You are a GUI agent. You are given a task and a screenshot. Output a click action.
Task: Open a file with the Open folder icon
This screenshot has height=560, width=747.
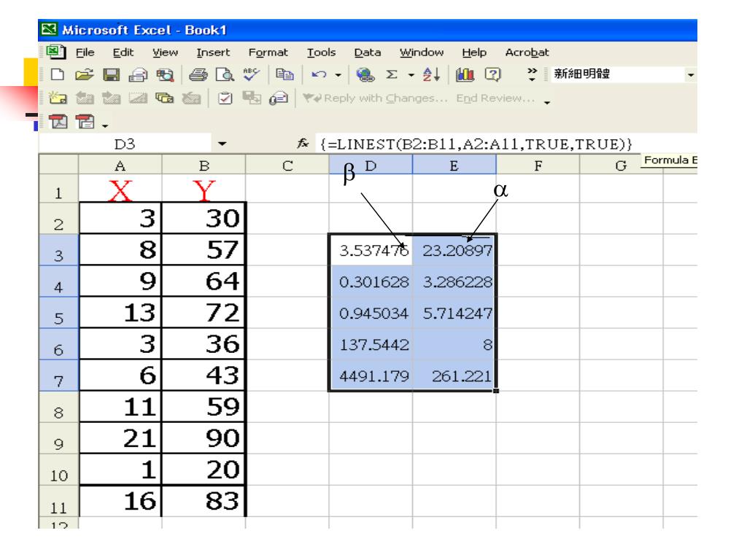[85, 75]
